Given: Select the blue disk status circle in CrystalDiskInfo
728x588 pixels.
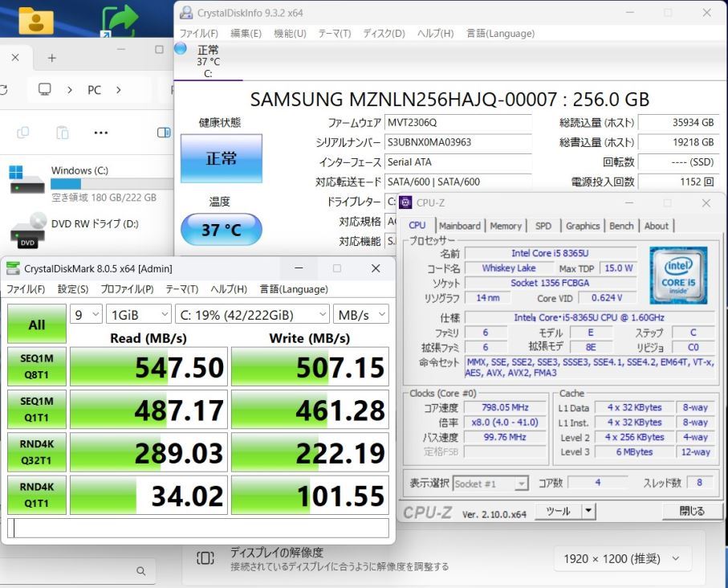Looking at the screenshot, I should click(x=180, y=48).
